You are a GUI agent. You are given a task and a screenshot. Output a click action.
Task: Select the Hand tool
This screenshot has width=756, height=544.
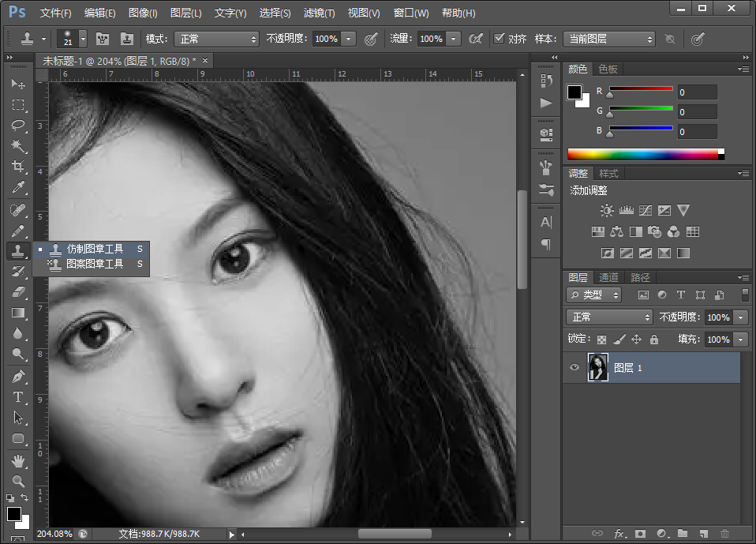pos(18,462)
